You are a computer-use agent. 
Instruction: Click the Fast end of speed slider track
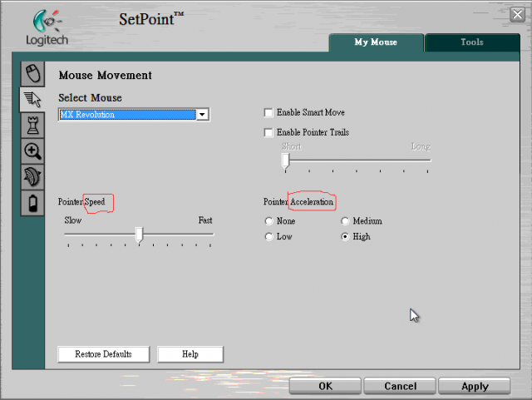210,235
